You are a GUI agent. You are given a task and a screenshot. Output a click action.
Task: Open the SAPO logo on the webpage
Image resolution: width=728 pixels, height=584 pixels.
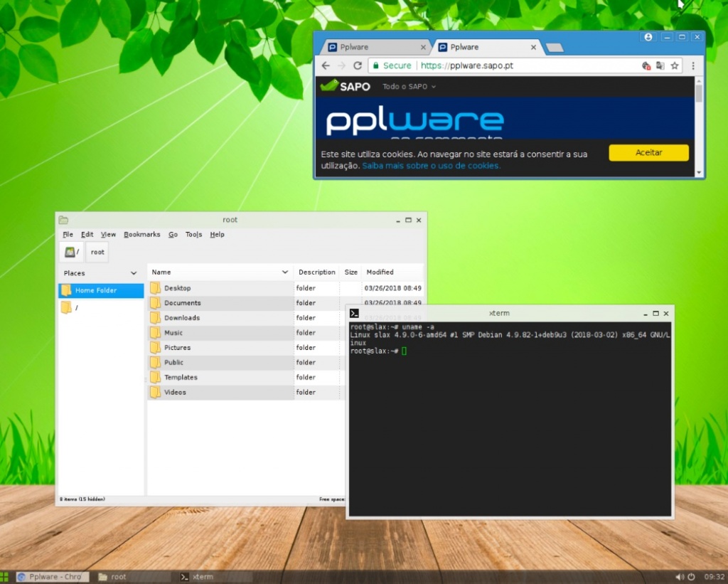click(x=345, y=86)
